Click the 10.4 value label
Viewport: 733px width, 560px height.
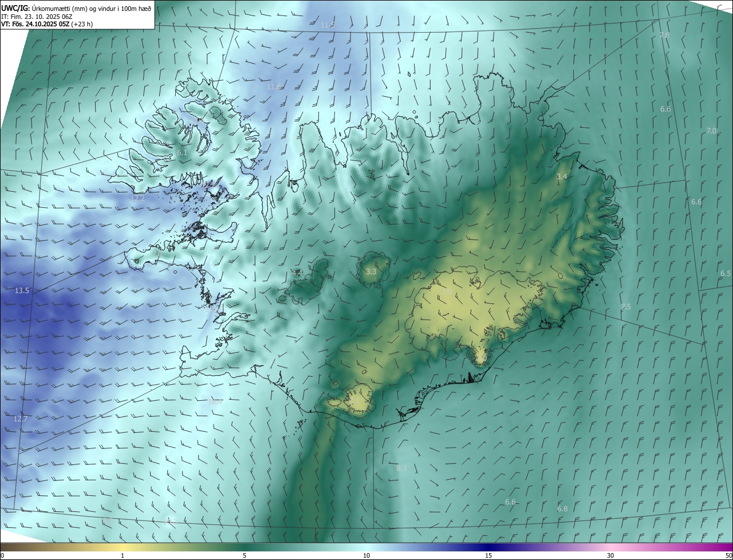coord(215,402)
